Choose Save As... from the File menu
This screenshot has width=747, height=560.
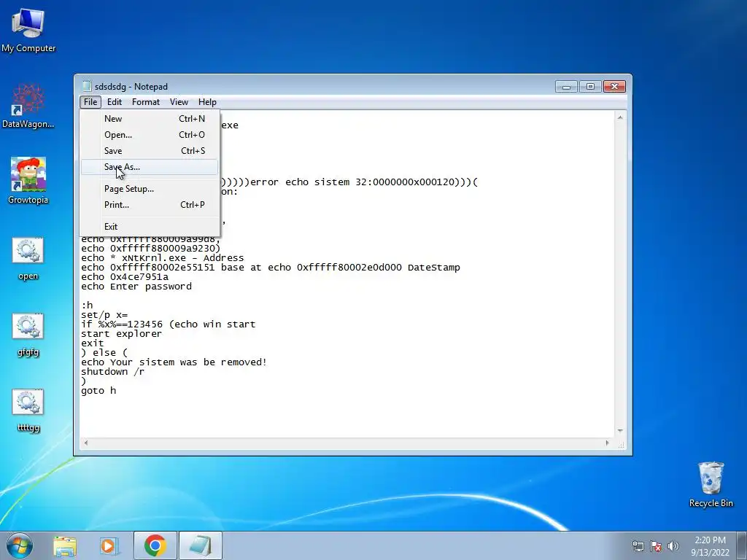(x=150, y=167)
